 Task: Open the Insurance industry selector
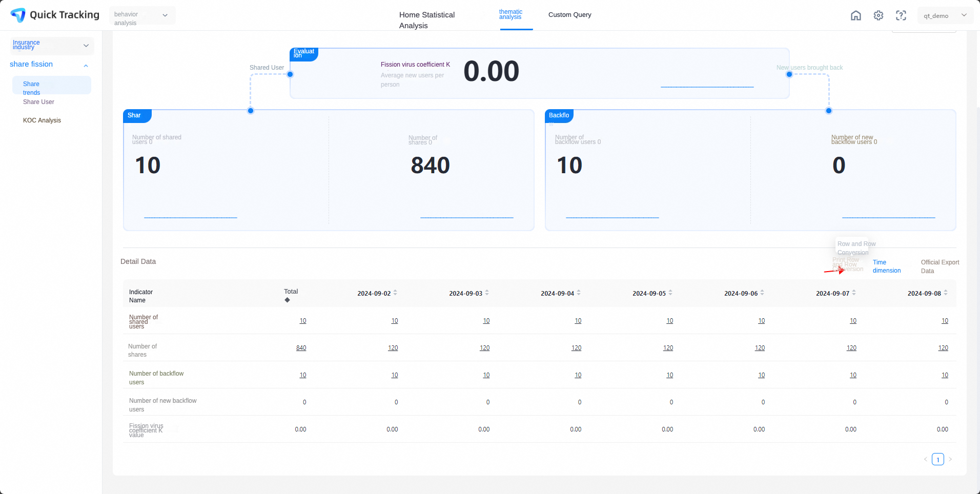click(x=52, y=46)
